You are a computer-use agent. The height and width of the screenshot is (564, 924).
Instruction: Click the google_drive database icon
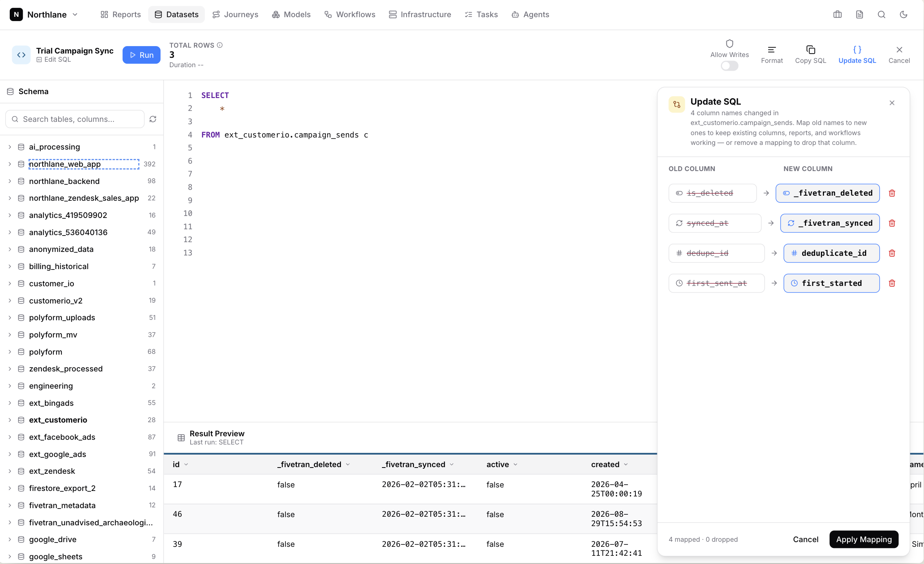point(21,539)
